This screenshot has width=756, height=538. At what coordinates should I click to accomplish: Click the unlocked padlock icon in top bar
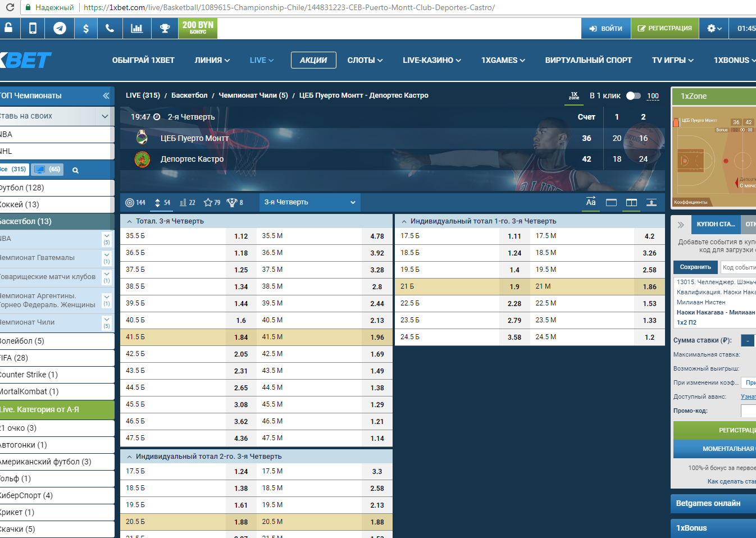click(8, 28)
